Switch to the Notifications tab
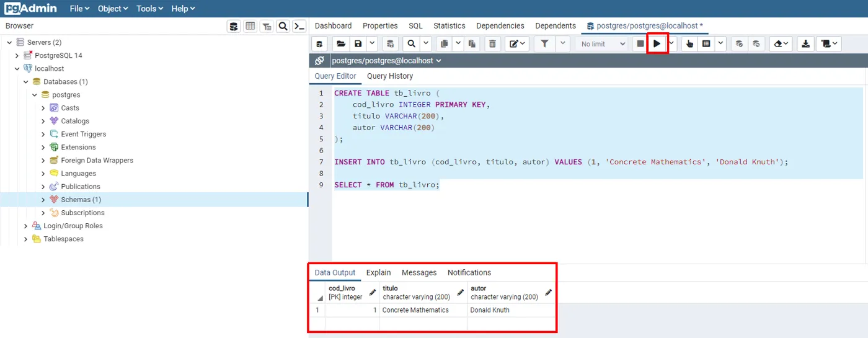868x338 pixels. pos(469,272)
